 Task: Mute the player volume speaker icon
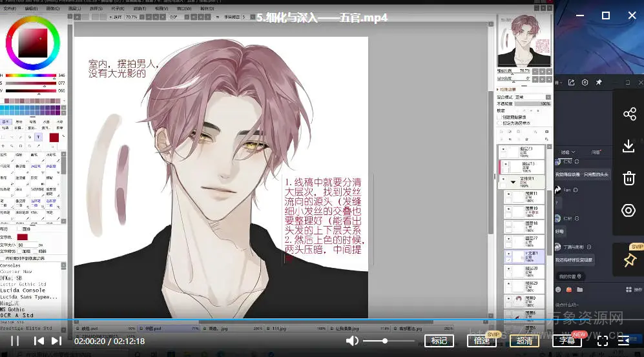point(352,341)
